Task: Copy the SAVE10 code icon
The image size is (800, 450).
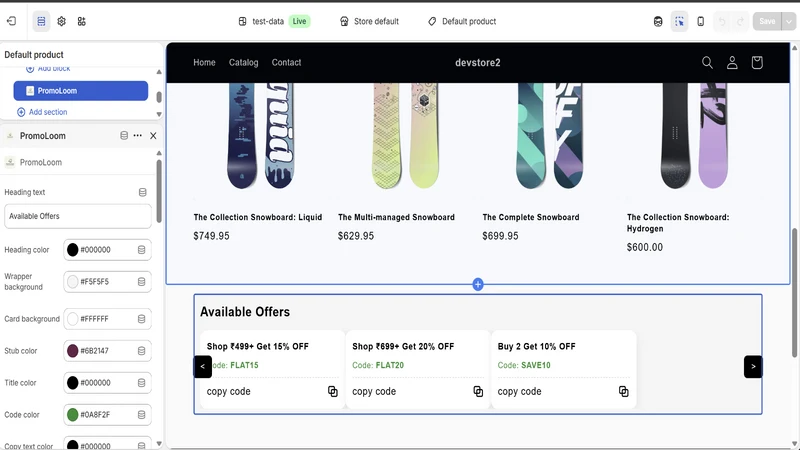Action: coord(623,391)
